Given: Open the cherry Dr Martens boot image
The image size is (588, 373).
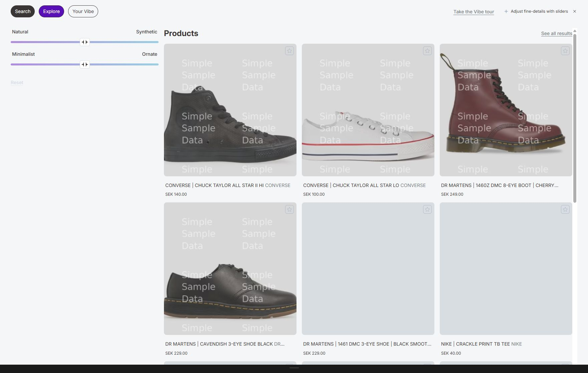Looking at the screenshot, I should point(506,110).
